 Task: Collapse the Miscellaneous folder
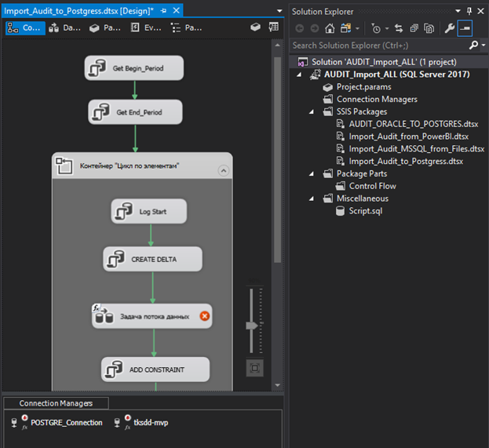(x=312, y=199)
